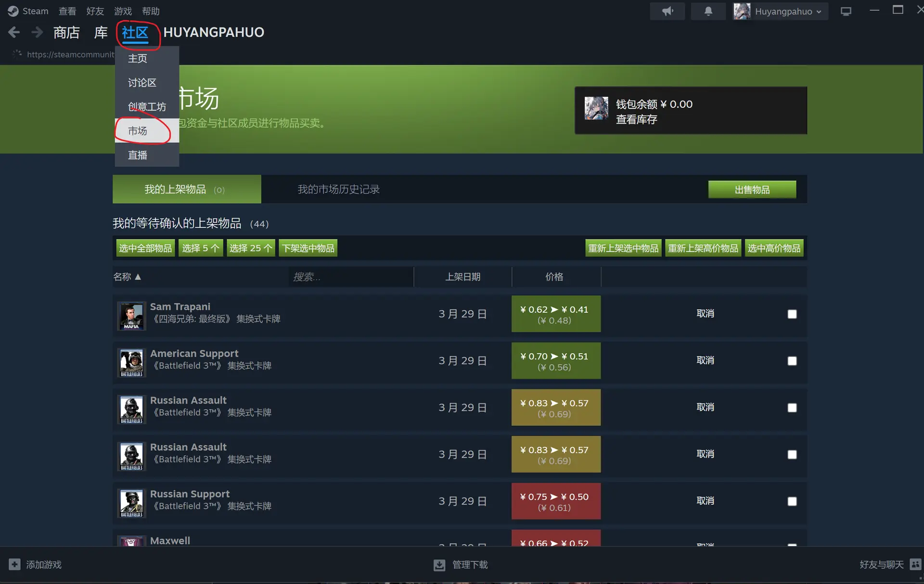
Task: Open the Sam Trapani item link
Action: click(180, 306)
